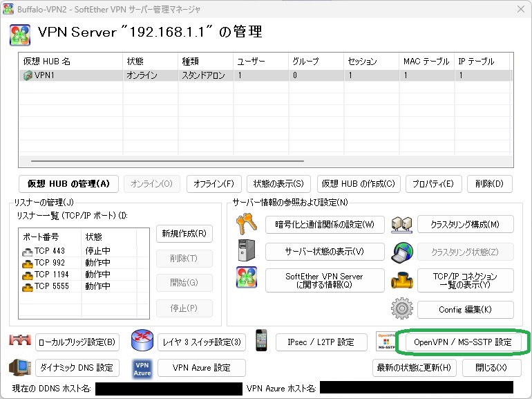Select TCP 443 listener row

[x=84, y=251]
